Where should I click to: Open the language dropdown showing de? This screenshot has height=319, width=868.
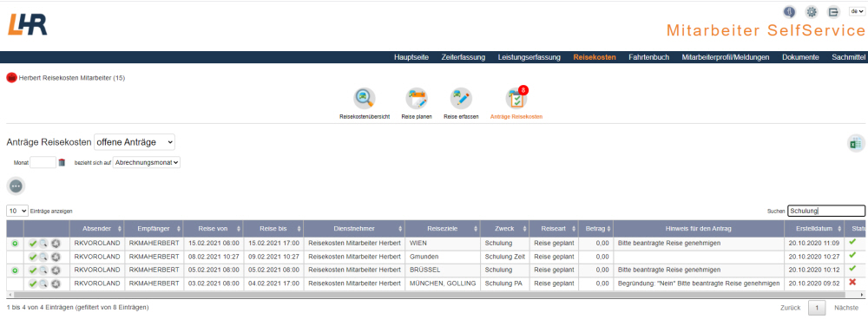click(x=857, y=11)
